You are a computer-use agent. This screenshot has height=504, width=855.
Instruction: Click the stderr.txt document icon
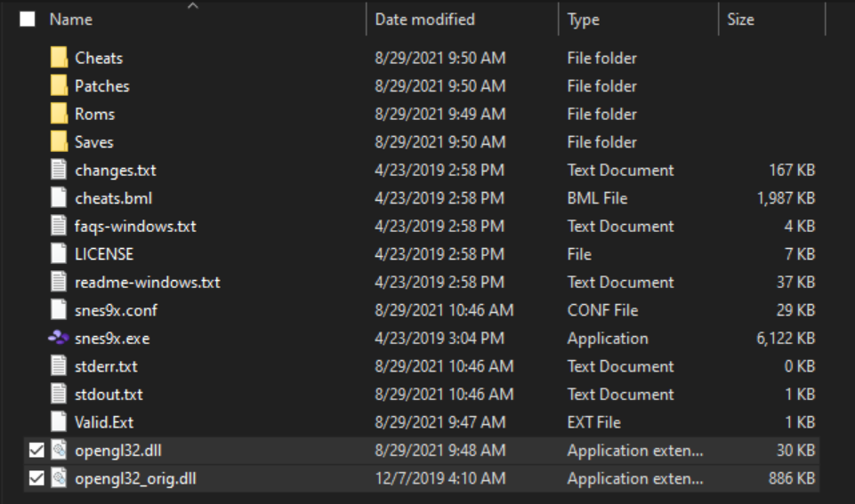pos(59,365)
